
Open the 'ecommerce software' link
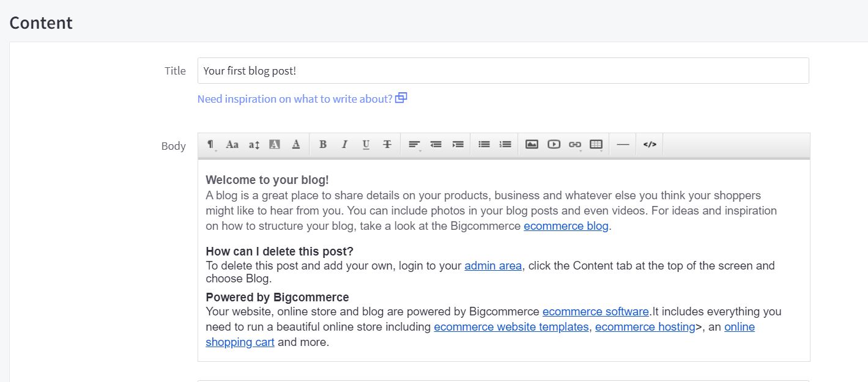pos(596,312)
